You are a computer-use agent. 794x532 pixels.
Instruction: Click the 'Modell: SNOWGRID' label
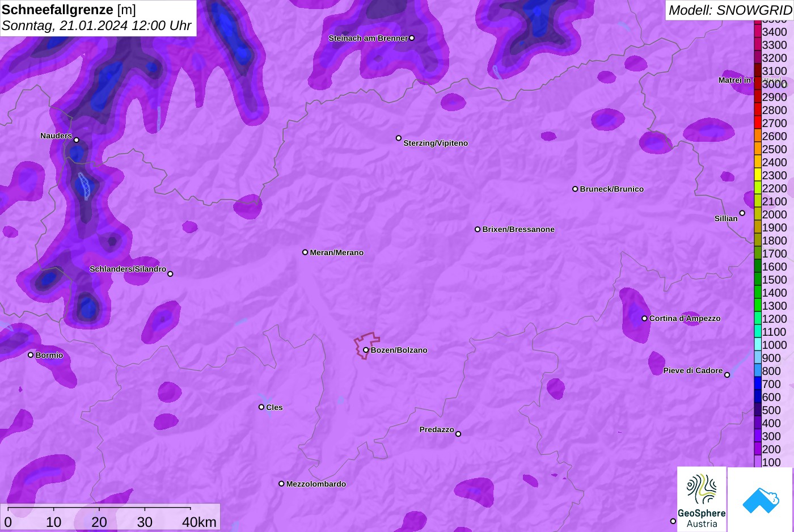click(x=729, y=10)
